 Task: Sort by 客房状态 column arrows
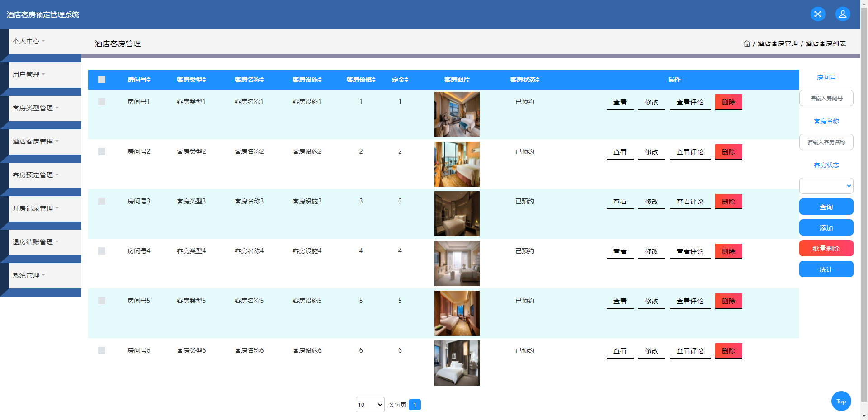537,80
